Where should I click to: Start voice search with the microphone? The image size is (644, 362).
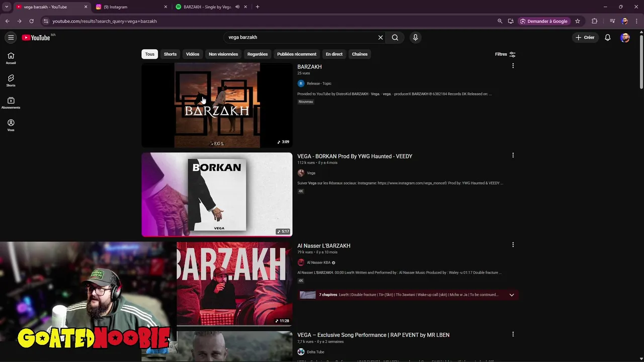(x=415, y=37)
